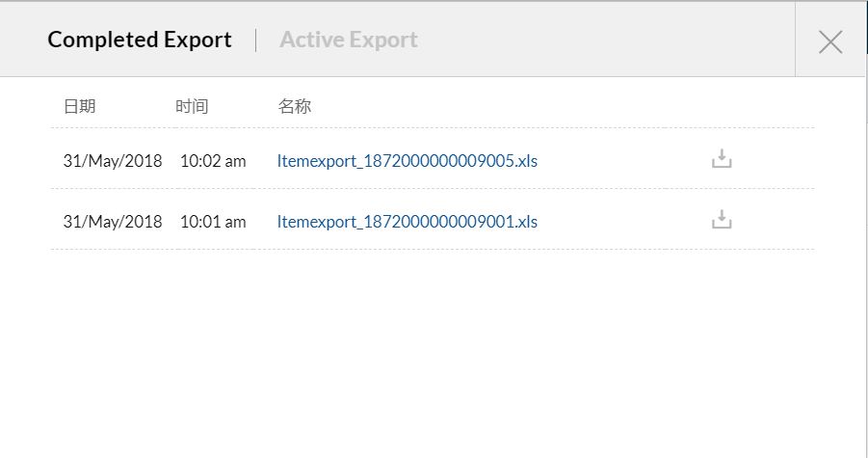
Task: Open the Itemexport_1872000000009005.xls link
Action: pos(407,160)
